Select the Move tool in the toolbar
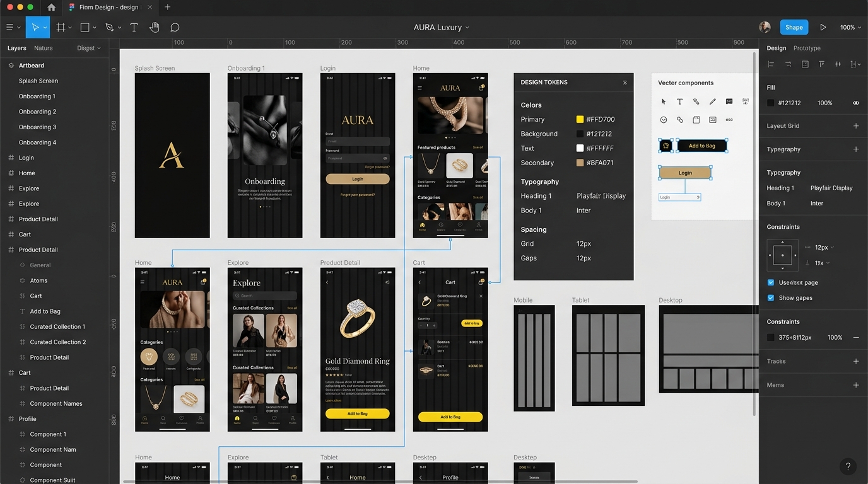This screenshot has width=868, height=484. click(35, 27)
